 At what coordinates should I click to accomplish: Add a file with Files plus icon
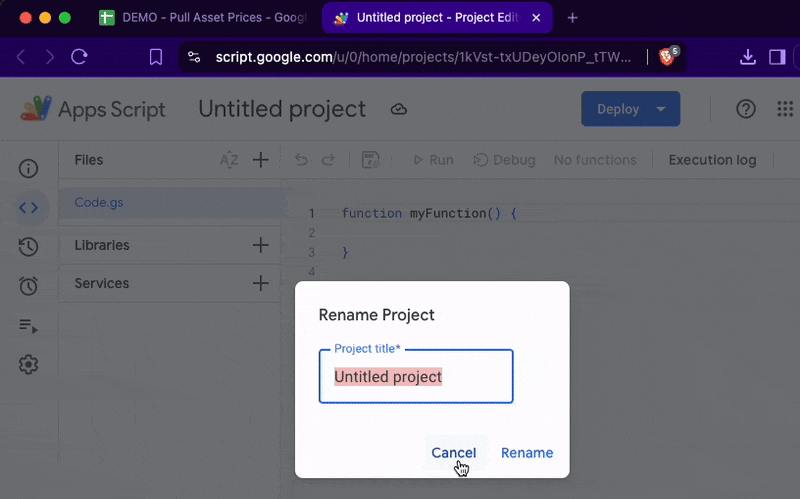click(x=261, y=160)
